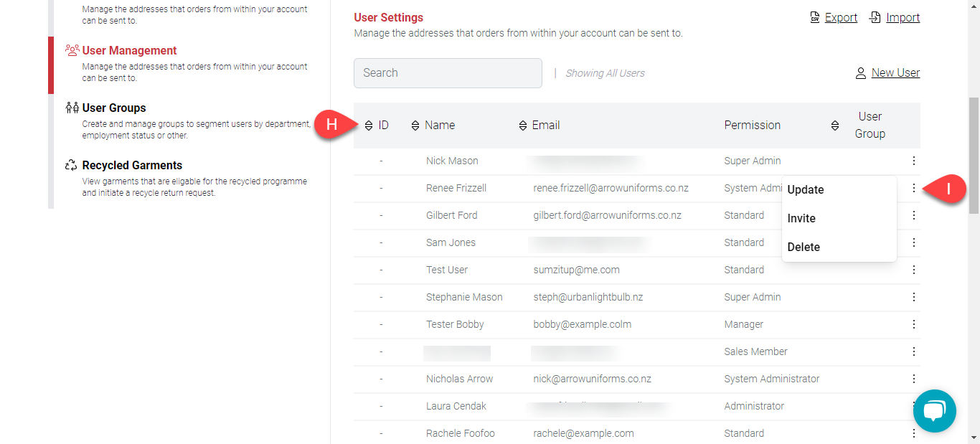Open the chat support bubble
980x444 pixels.
pyautogui.click(x=934, y=411)
